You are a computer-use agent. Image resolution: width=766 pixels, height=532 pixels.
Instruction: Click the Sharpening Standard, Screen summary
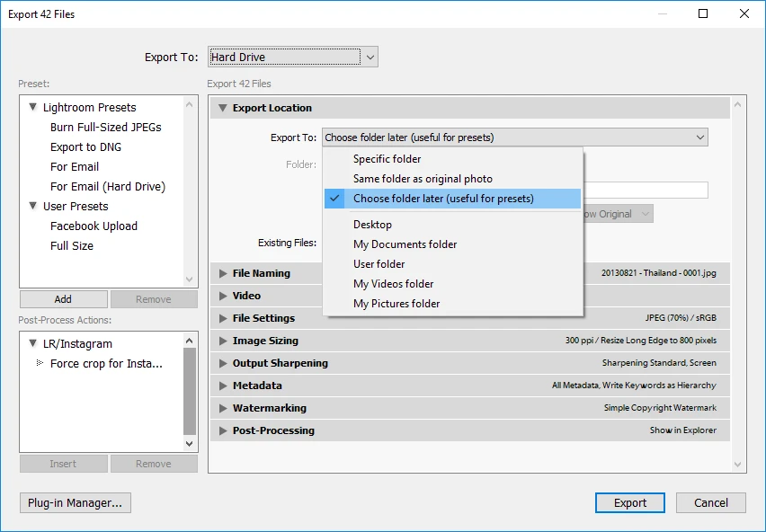[659, 363]
